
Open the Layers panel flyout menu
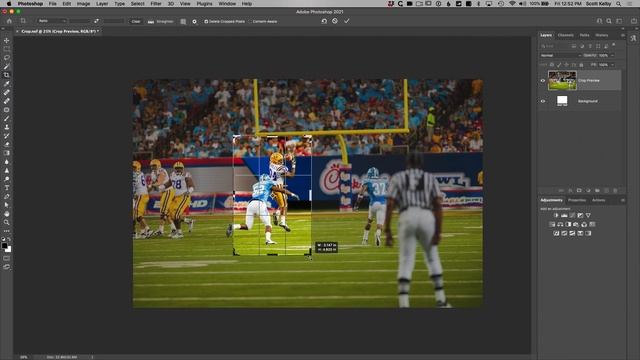point(622,36)
